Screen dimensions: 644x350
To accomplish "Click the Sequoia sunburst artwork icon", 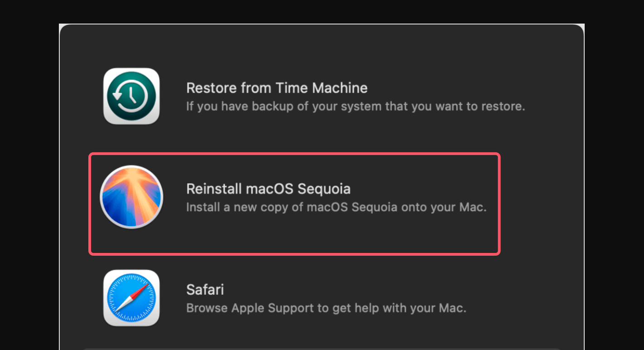I will pos(131,197).
